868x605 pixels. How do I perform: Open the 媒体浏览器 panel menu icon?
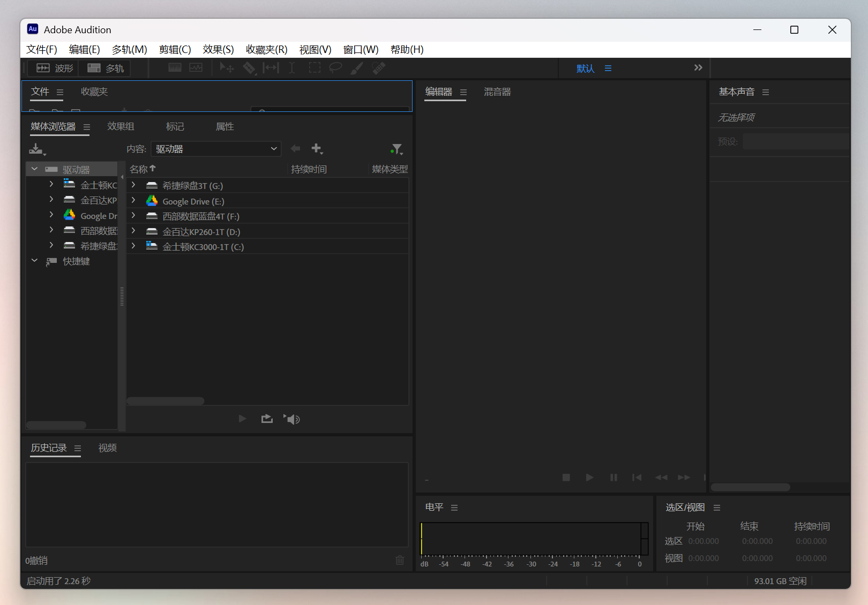click(87, 127)
